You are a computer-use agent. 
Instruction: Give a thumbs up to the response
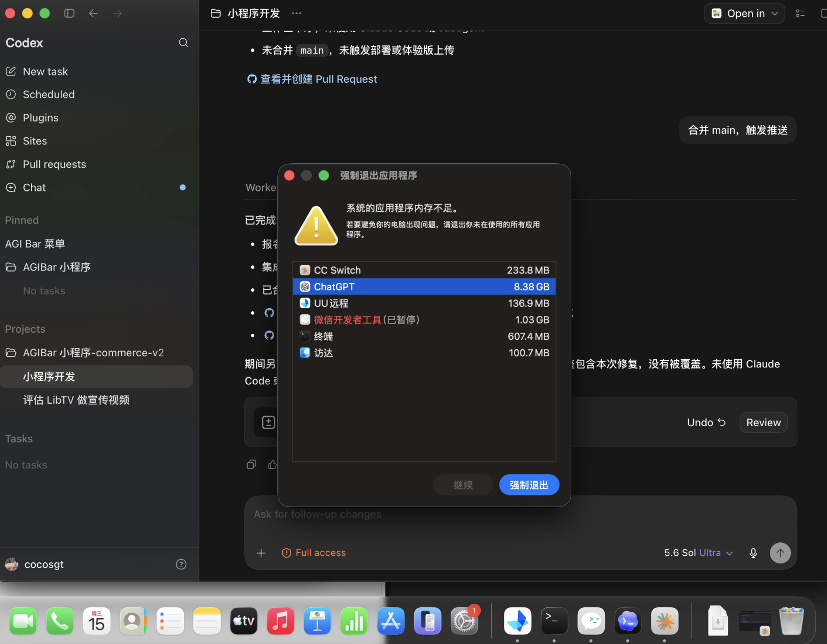(273, 464)
